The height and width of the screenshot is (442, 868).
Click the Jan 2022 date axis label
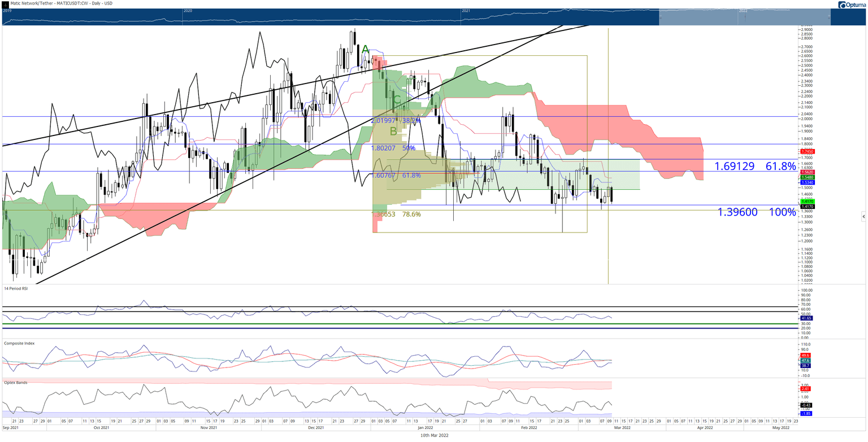pos(424,428)
